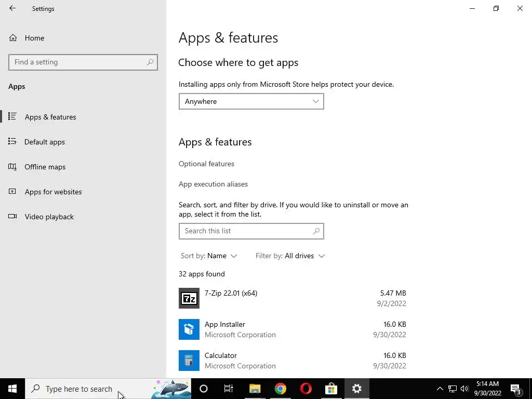
Task: Launch Google Chrome from the taskbar
Action: point(280,389)
